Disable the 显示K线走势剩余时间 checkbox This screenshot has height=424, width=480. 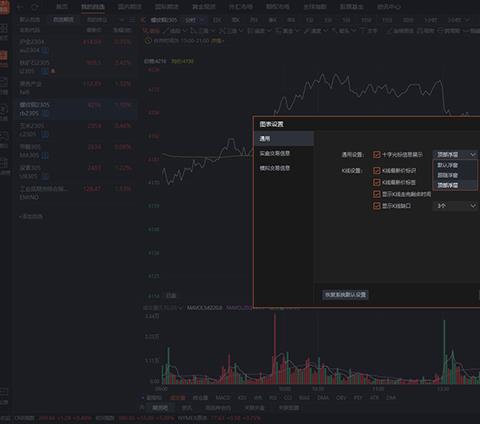click(x=377, y=194)
